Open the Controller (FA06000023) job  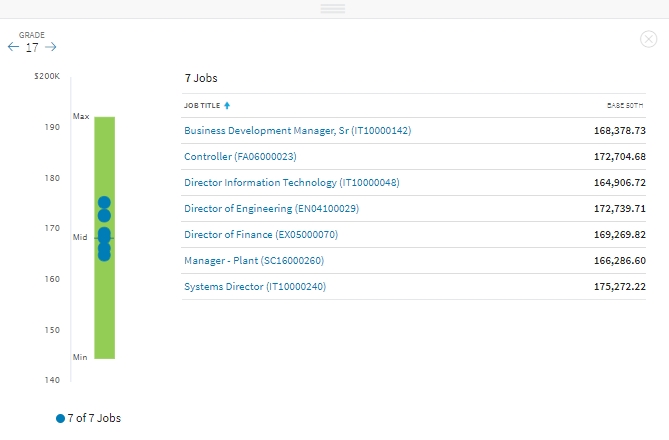240,157
